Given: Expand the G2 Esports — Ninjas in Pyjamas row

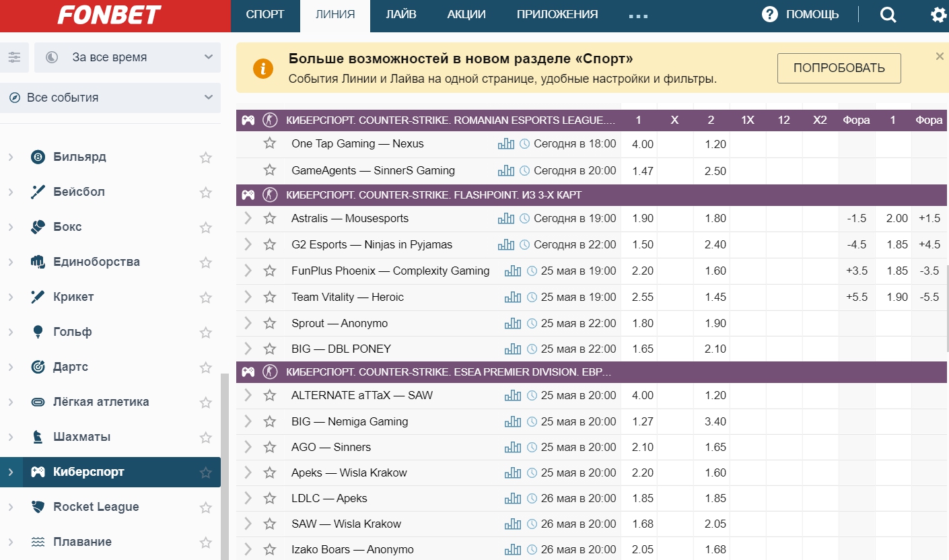Looking at the screenshot, I should click(248, 244).
